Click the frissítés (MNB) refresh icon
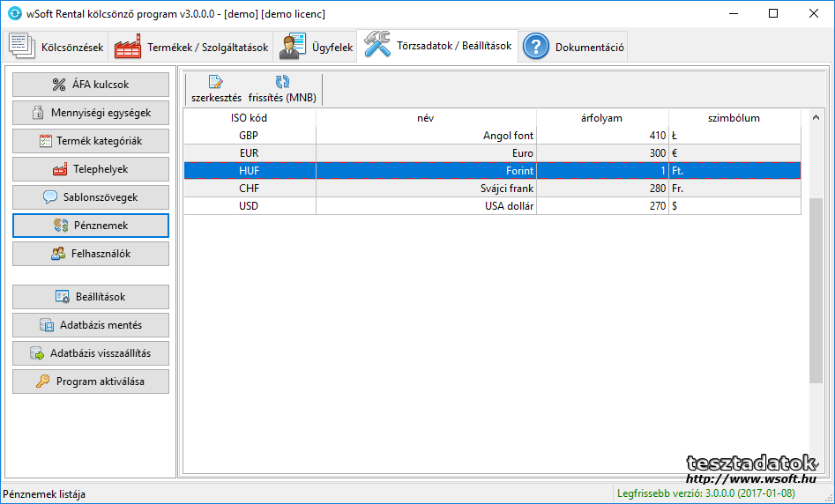 click(282, 81)
